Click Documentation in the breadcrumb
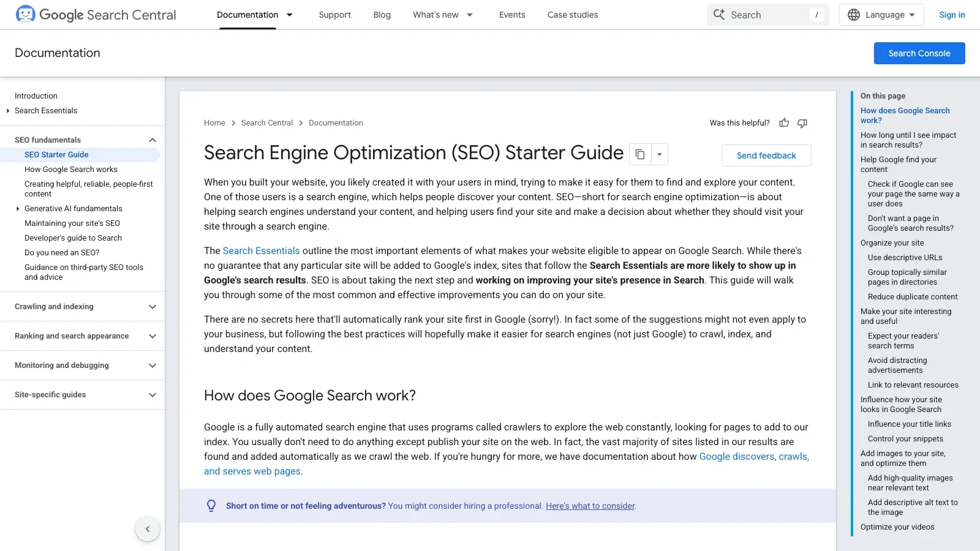This screenshot has width=980, height=551. point(336,123)
